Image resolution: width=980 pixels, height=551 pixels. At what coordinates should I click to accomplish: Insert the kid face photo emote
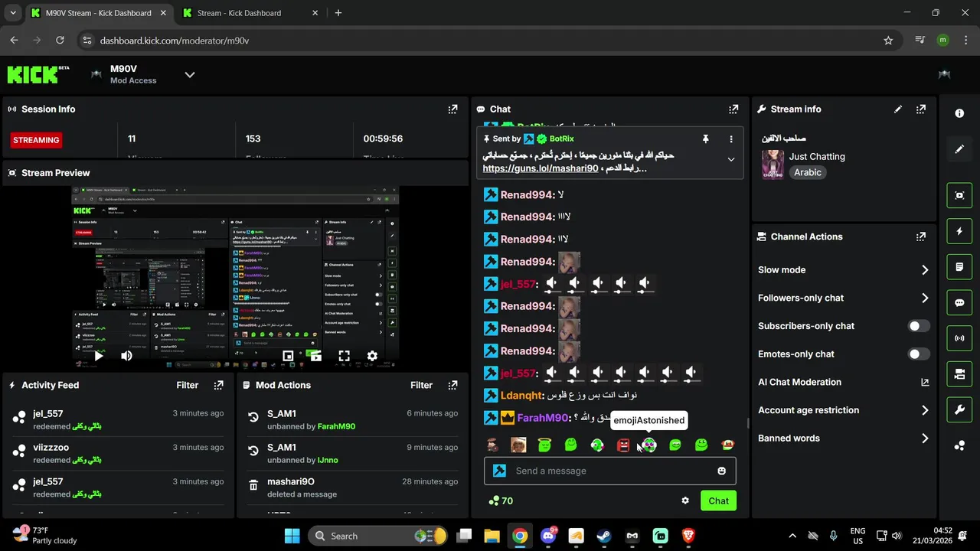(518, 445)
